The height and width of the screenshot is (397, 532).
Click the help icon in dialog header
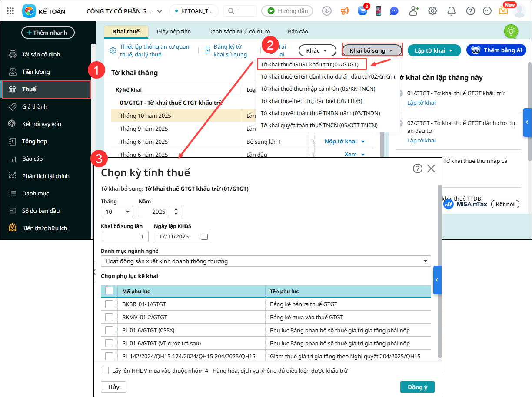coord(418,169)
